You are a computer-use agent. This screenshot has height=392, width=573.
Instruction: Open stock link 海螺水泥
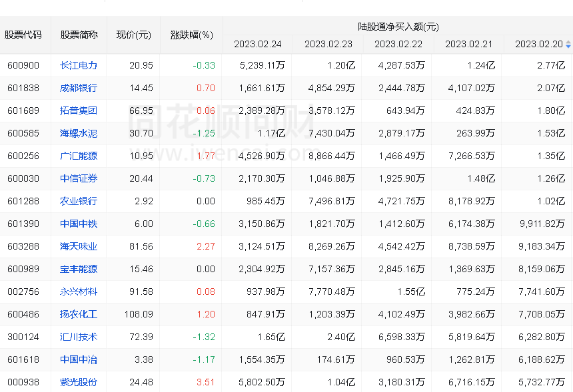tap(79, 133)
